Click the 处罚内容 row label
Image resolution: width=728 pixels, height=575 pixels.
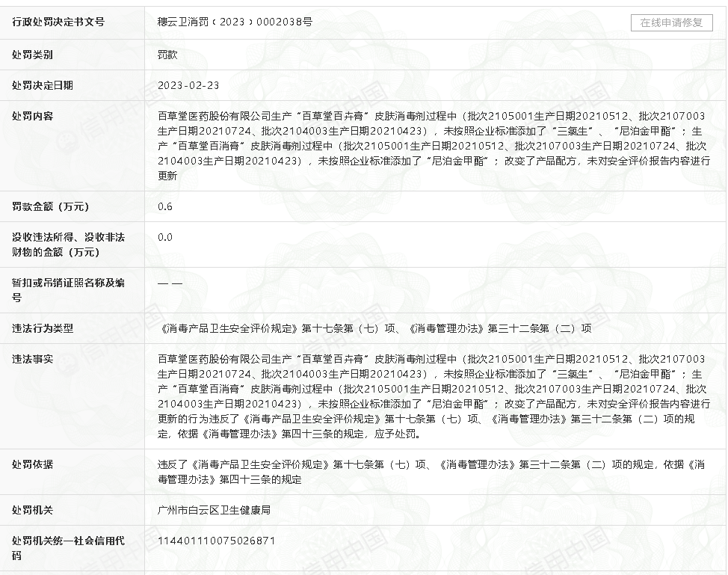pyautogui.click(x=33, y=116)
